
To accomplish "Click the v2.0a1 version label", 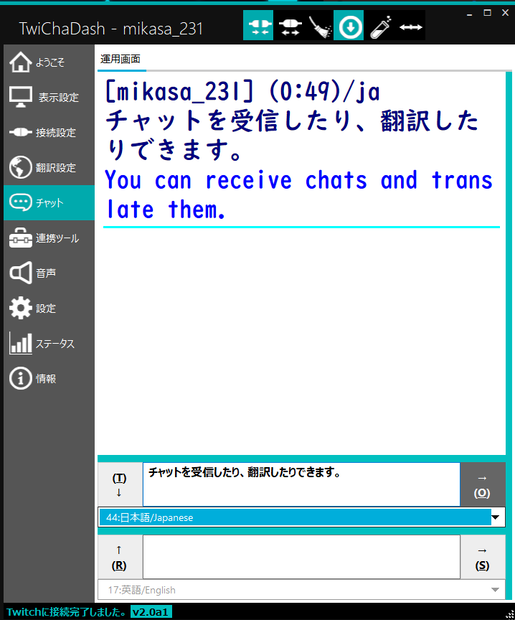I will pos(151,612).
